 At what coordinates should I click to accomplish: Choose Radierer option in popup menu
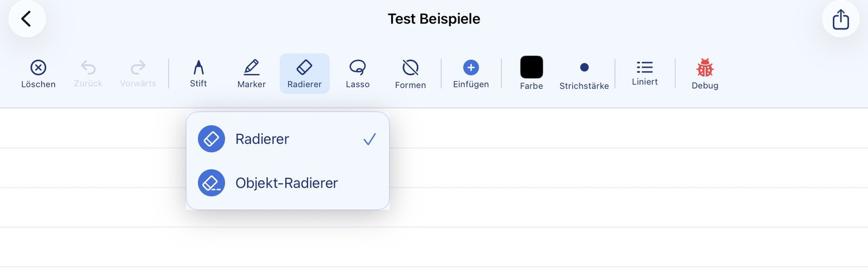263,139
